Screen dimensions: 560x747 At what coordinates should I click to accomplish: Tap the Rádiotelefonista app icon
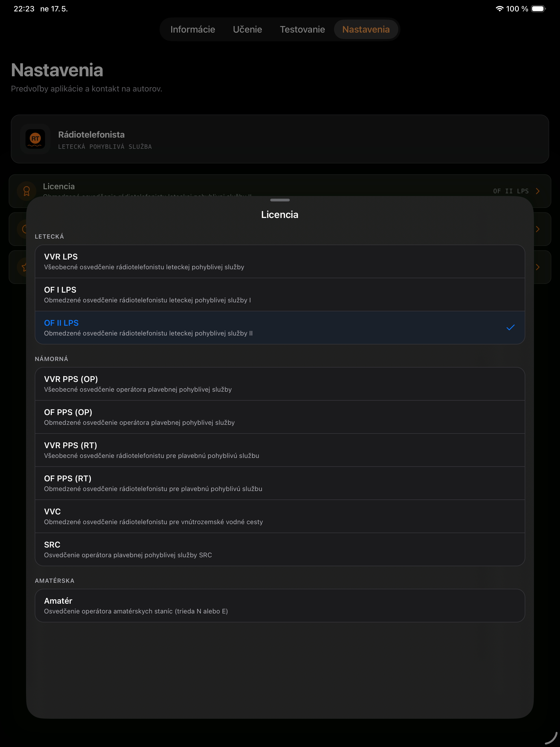35,139
